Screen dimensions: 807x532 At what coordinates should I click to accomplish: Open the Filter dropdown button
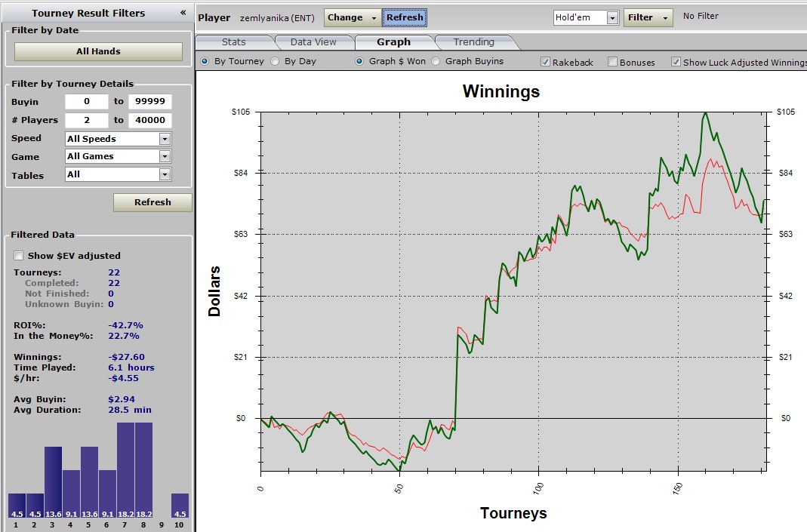tap(648, 17)
